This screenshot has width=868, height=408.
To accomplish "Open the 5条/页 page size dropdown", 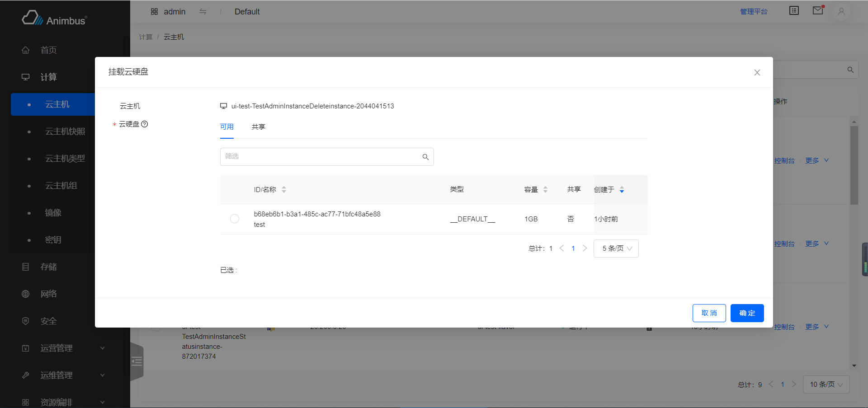I will point(616,248).
